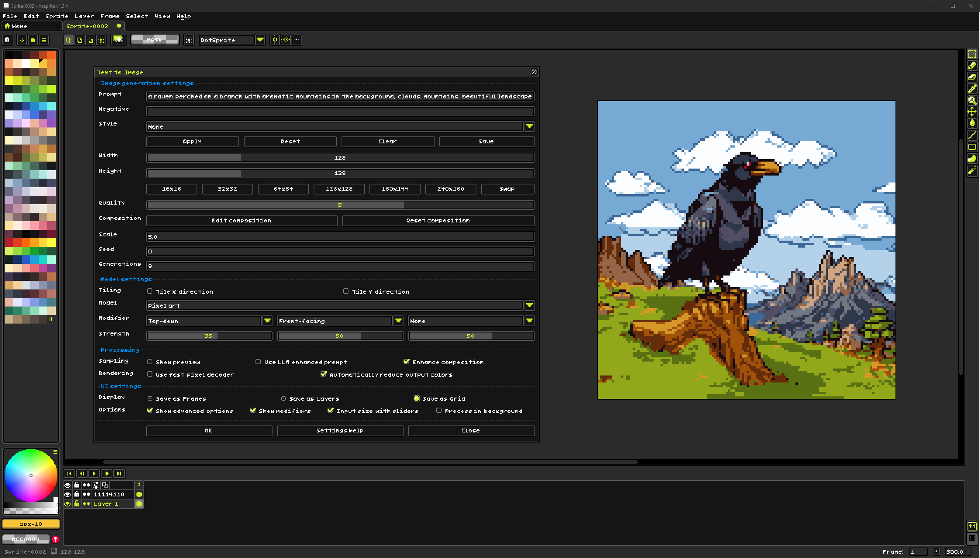Select the Rectangular Marquee tool
The image size is (980, 558).
pyautogui.click(x=972, y=54)
